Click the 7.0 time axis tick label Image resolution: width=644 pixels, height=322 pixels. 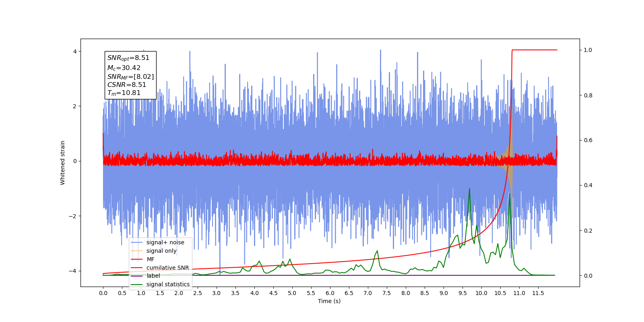tap(368, 293)
